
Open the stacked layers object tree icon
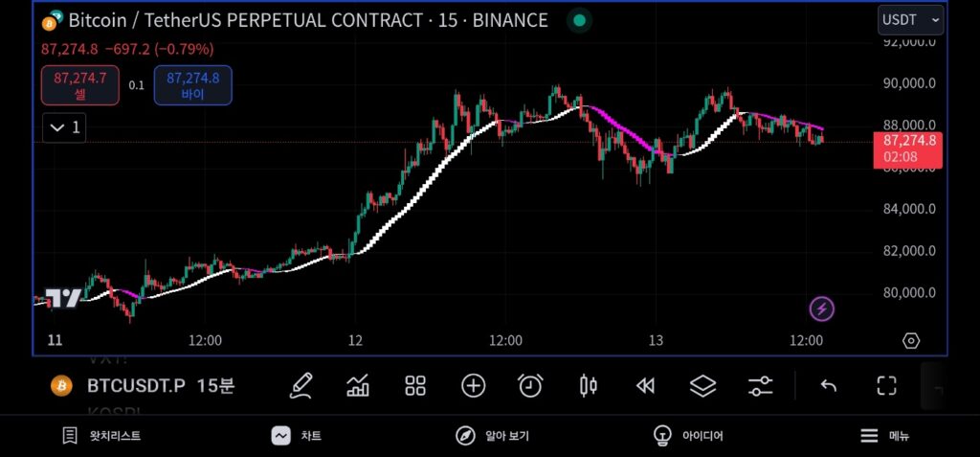point(702,386)
